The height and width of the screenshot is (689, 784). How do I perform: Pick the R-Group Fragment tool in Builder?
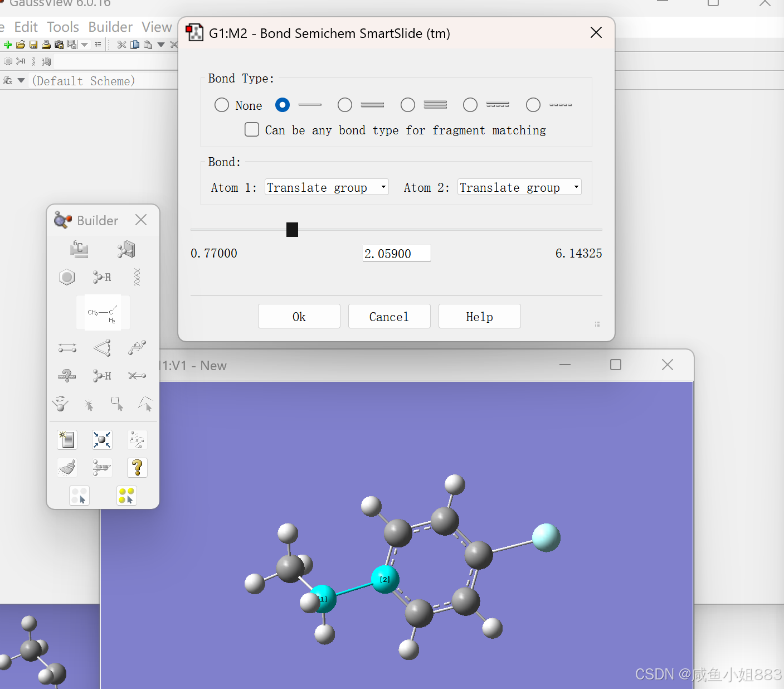(x=102, y=277)
